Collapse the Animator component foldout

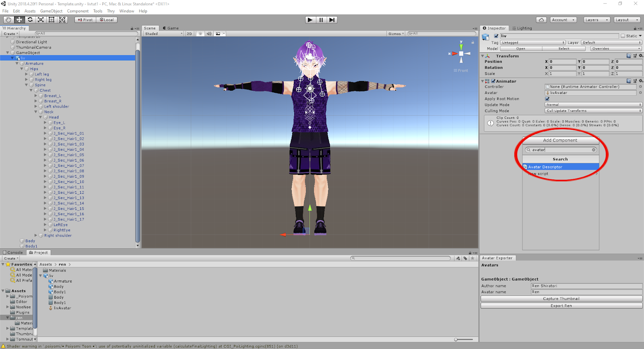pos(483,81)
